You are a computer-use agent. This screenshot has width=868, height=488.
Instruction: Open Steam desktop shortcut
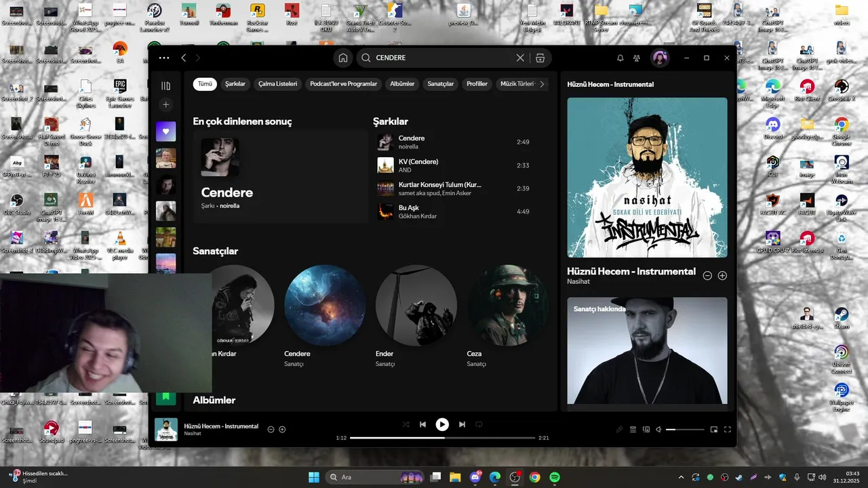click(x=841, y=318)
